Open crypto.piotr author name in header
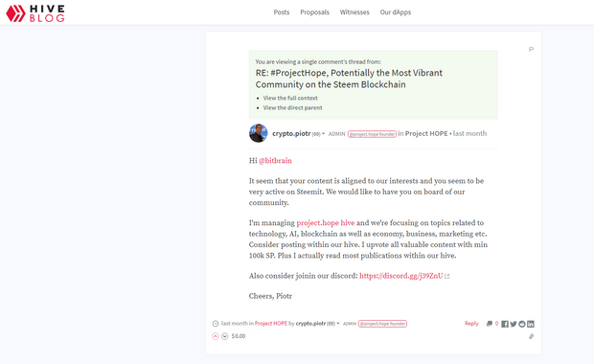Image resolution: width=594 pixels, height=364 pixels. [291, 133]
